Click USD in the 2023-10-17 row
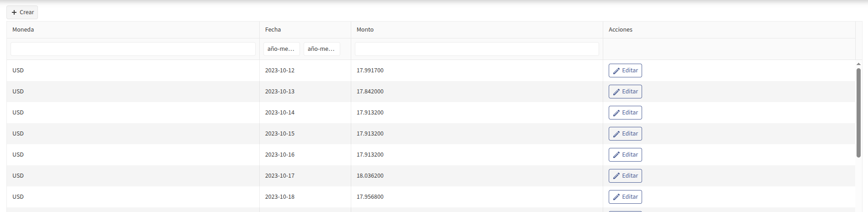 pyautogui.click(x=18, y=176)
